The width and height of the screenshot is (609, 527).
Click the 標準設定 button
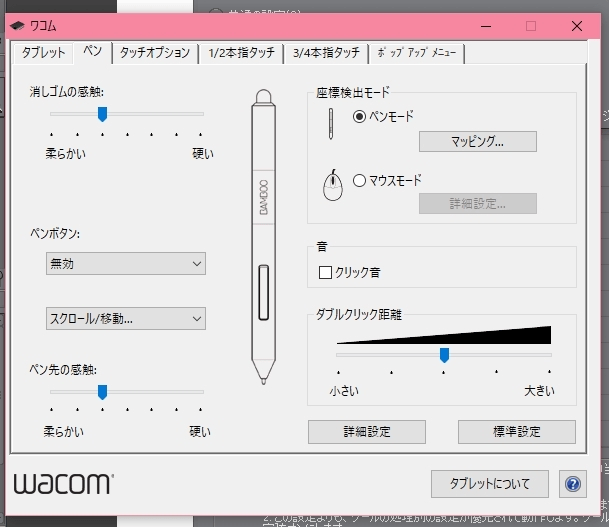coord(517,431)
